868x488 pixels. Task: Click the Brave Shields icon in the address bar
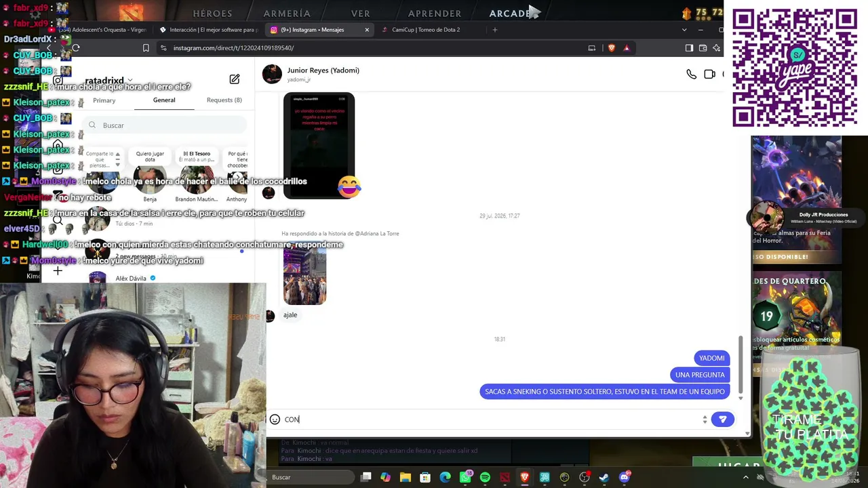tap(612, 48)
